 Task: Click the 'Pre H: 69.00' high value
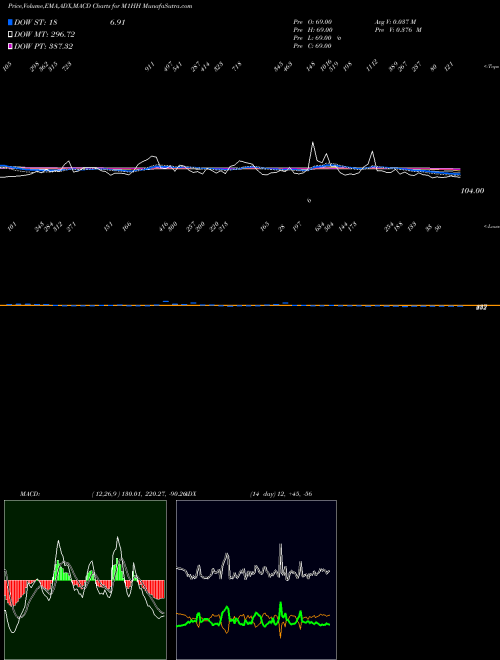(x=313, y=30)
